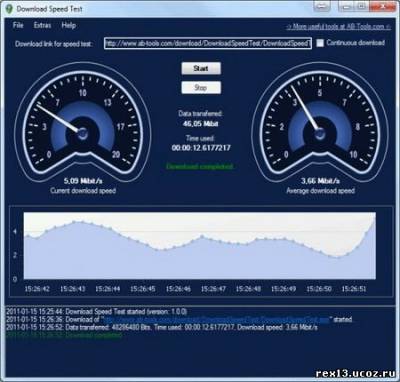Viewport: 400px width, 382px height.
Task: Open the Help menu
Action: pyautogui.click(x=69, y=25)
